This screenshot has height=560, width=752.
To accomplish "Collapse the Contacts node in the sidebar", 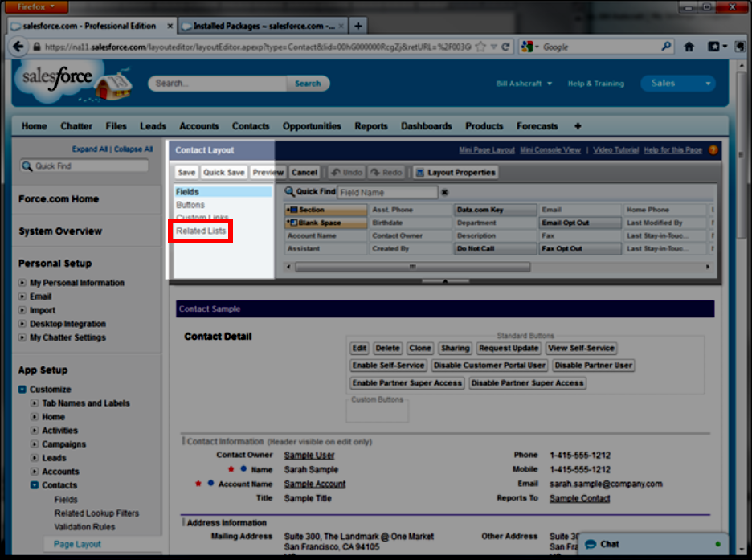I will tap(35, 485).
